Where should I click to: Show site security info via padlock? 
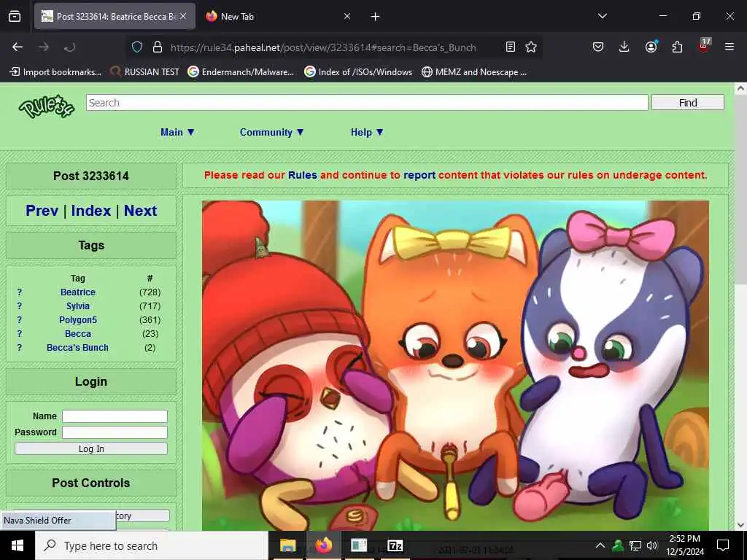(158, 47)
